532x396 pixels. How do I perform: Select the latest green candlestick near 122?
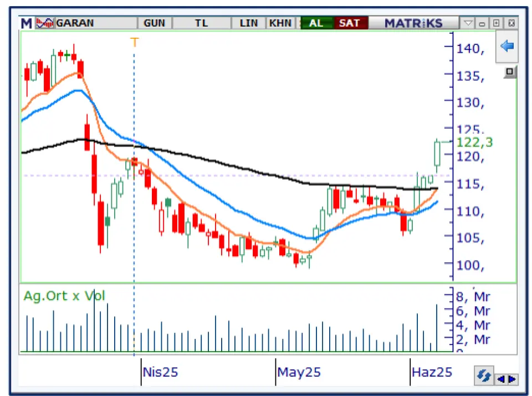click(x=437, y=154)
